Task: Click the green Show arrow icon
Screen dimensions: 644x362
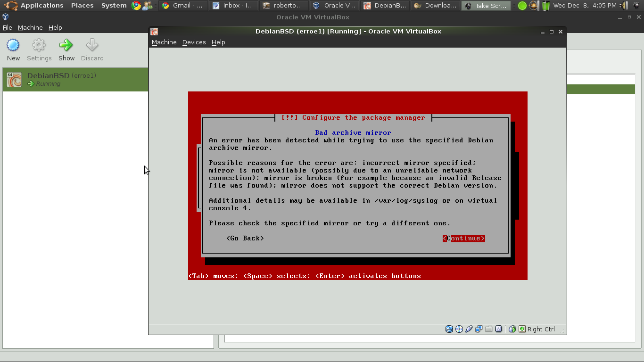Action: (66, 45)
